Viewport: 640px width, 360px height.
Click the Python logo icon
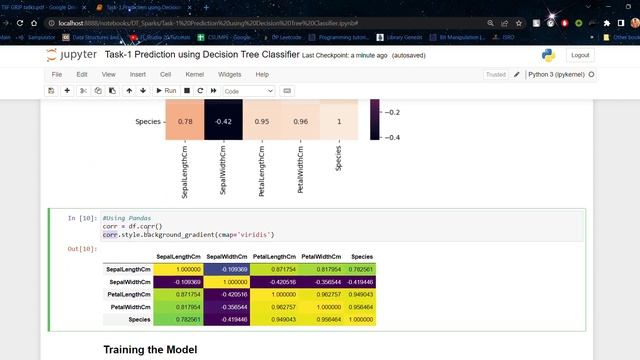click(x=548, y=55)
